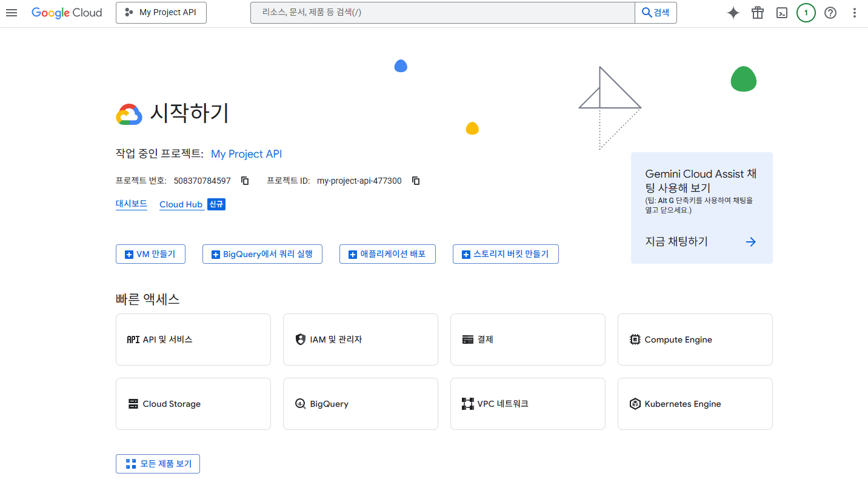Copy the project number 508370784597
Viewport: 868px width, 482px height.
pos(245,181)
